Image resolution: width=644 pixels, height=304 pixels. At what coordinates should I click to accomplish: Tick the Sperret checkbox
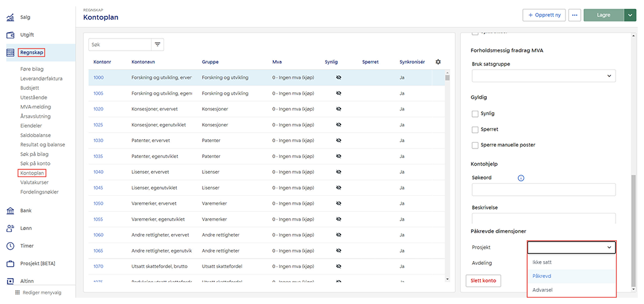pyautogui.click(x=475, y=130)
